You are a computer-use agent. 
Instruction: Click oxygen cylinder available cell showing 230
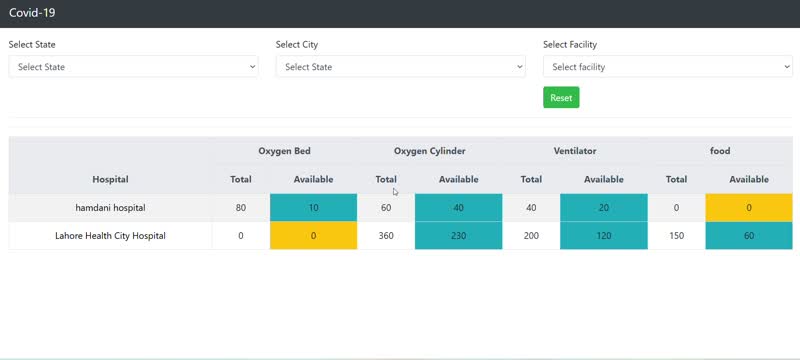click(x=459, y=236)
